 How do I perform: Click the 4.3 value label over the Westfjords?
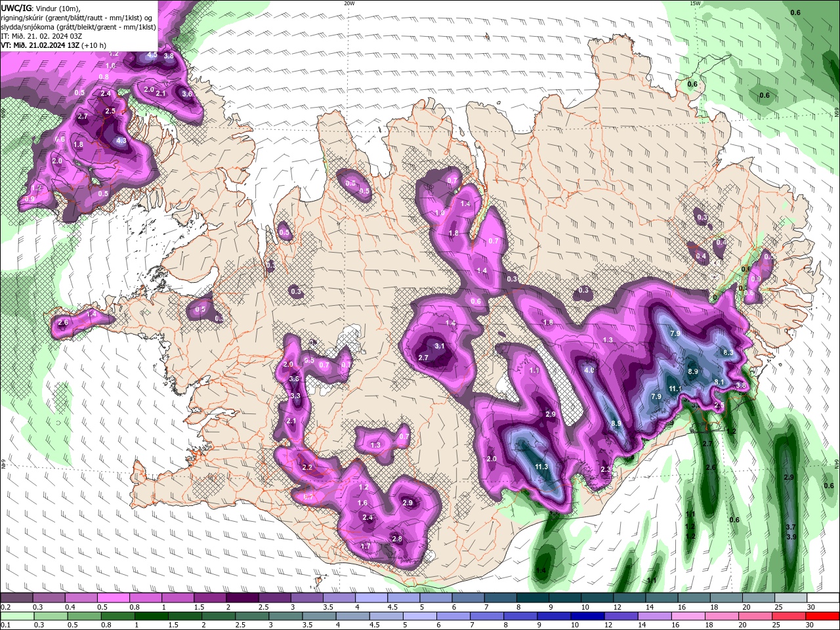121,140
